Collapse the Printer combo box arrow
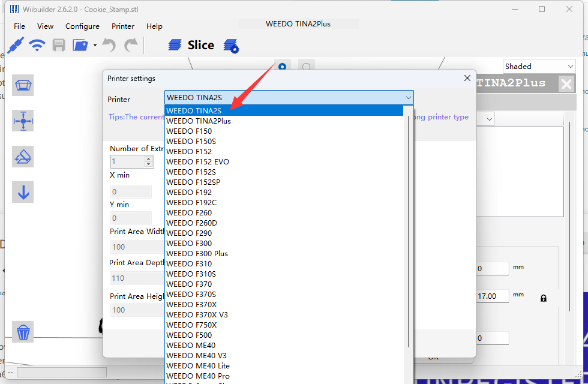 point(408,97)
